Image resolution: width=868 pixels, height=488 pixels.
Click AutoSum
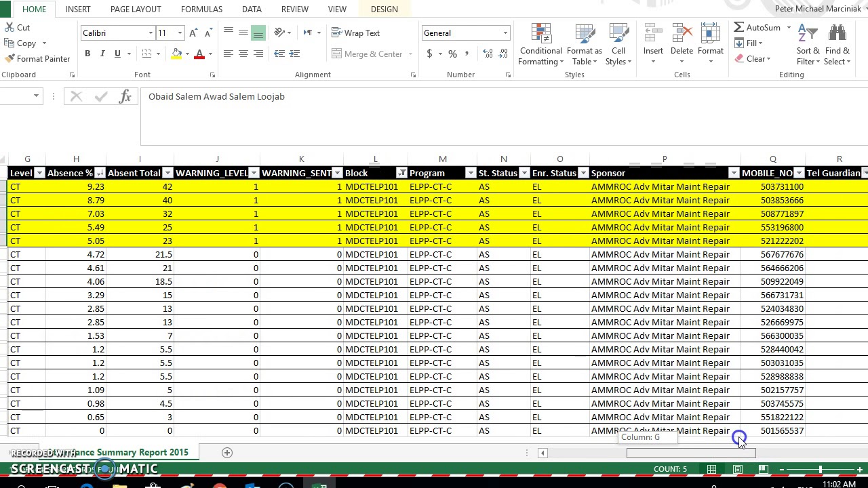tap(757, 28)
